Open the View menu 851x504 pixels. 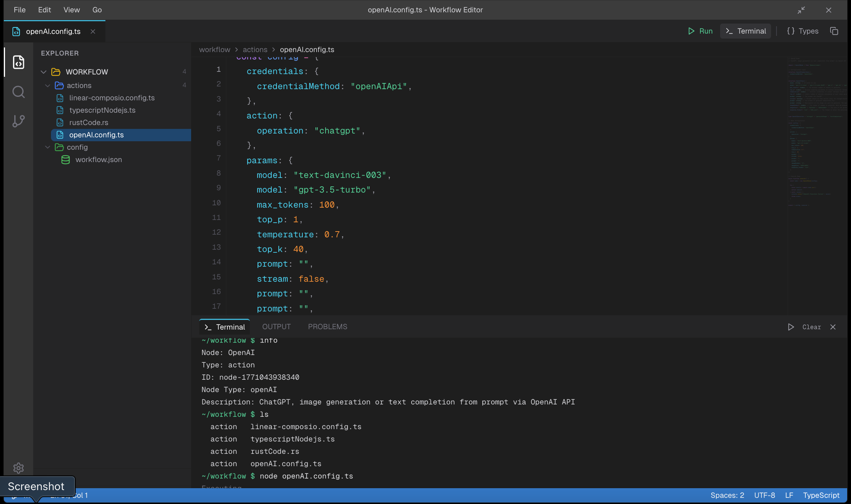pos(72,10)
